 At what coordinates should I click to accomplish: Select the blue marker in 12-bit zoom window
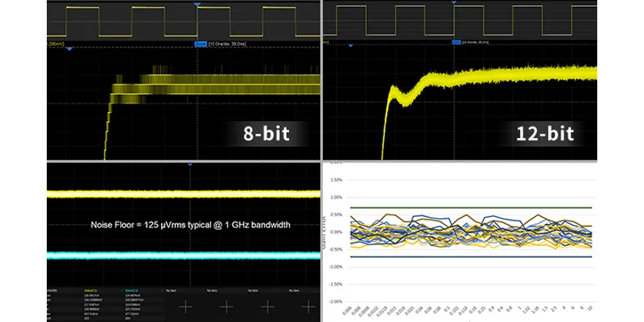350,45
